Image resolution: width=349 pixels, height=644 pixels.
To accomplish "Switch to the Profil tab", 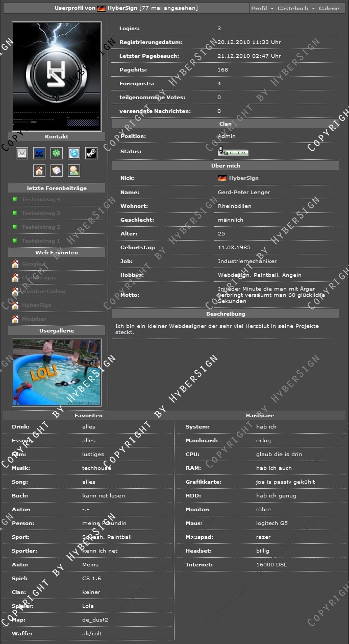I will 259,9.
